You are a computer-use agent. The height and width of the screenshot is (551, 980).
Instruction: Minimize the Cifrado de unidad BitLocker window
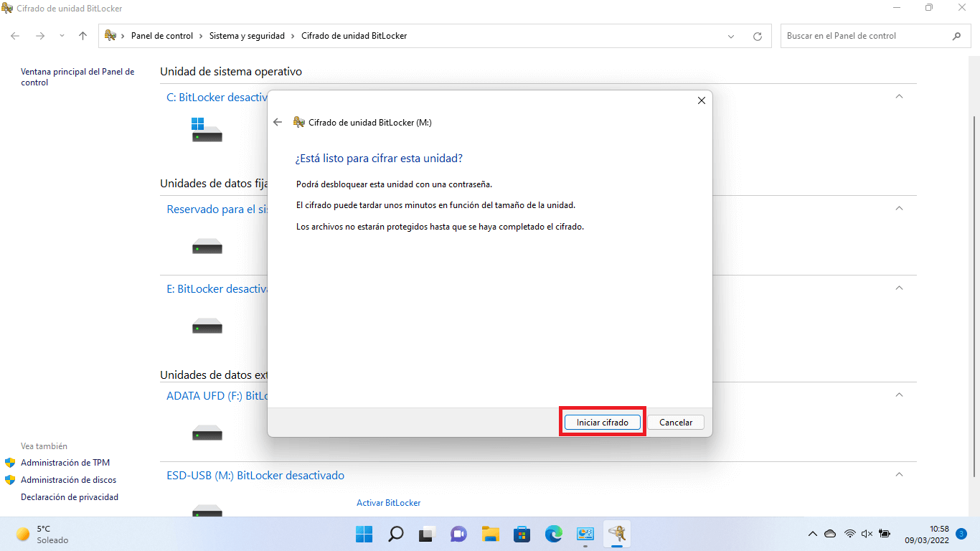tap(896, 8)
